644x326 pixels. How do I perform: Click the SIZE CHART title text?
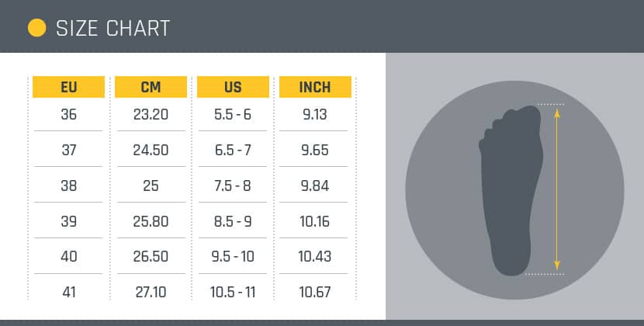click(113, 29)
